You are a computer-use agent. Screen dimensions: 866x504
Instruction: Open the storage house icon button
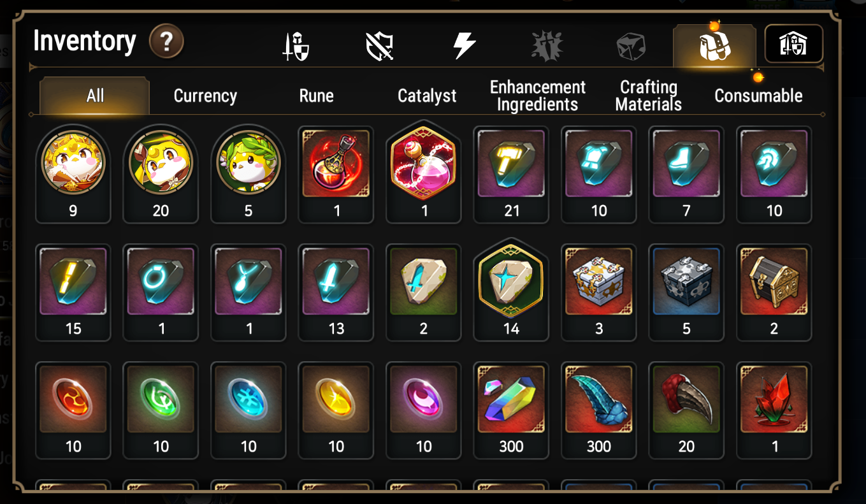793,44
